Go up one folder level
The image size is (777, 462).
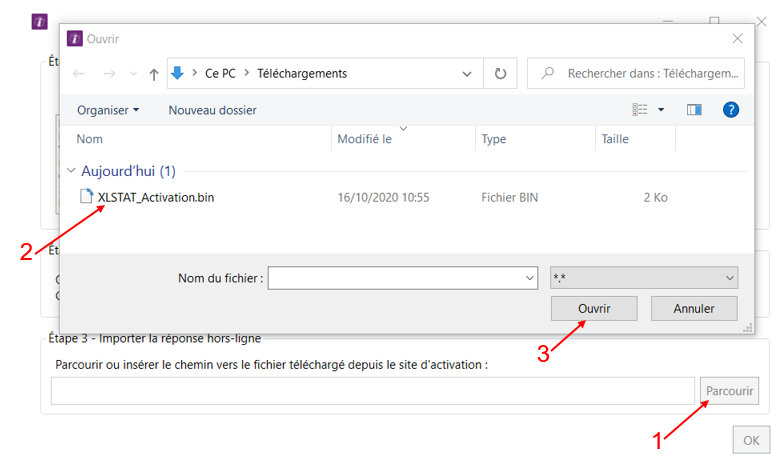click(x=153, y=74)
